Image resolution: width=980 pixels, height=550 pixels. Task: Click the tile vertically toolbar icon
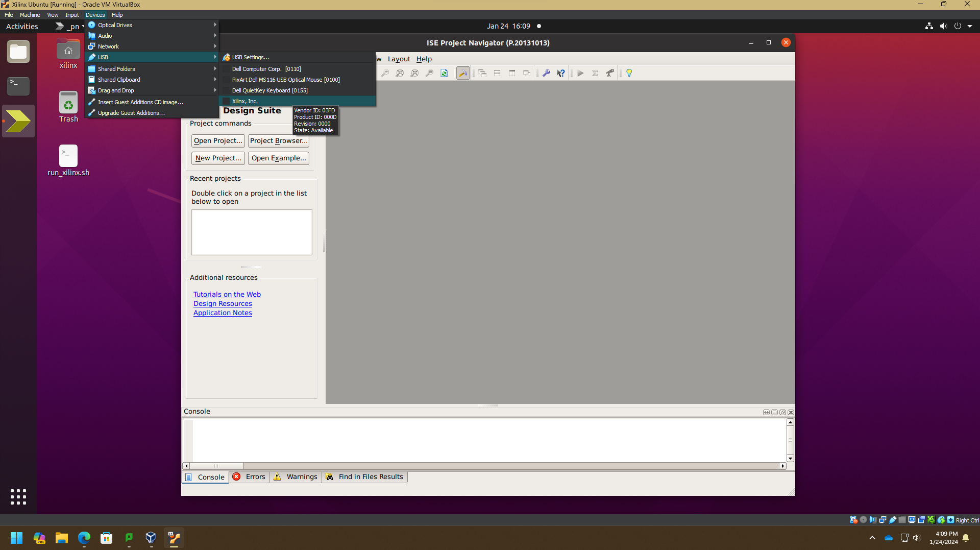coord(512,73)
